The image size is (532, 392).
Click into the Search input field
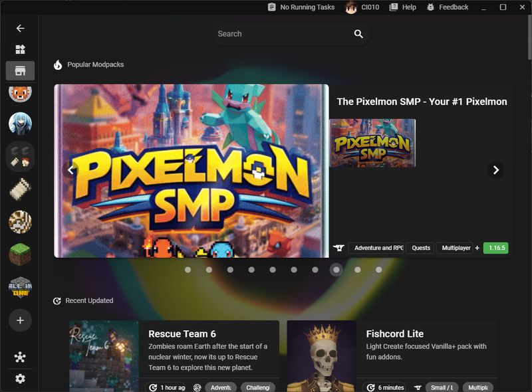coord(283,34)
